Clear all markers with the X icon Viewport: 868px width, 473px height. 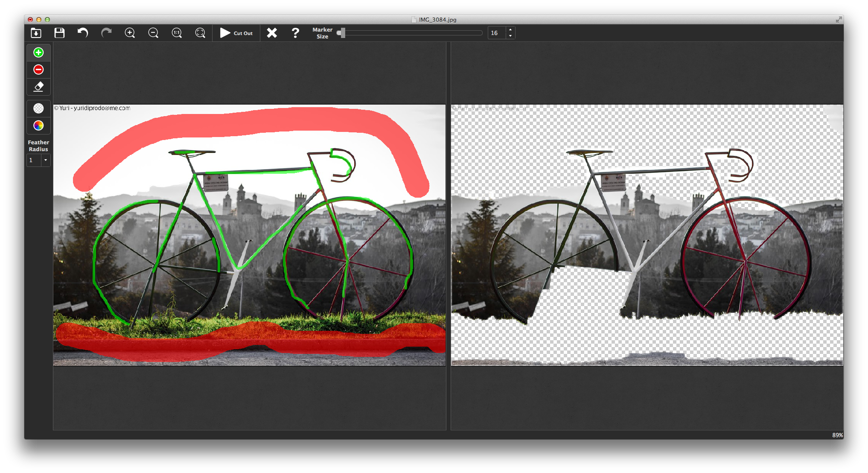tap(272, 33)
